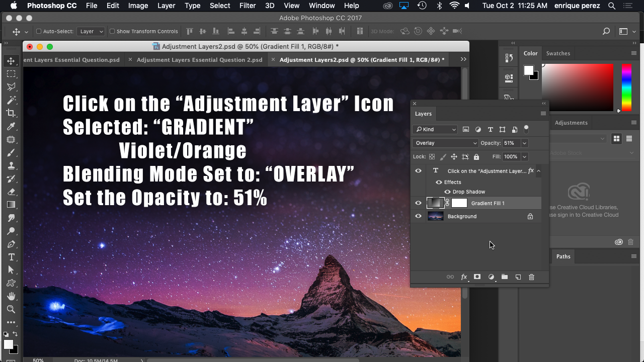The width and height of the screenshot is (644, 362).
Task: Filter layers by type layers icon
Action: tap(490, 129)
